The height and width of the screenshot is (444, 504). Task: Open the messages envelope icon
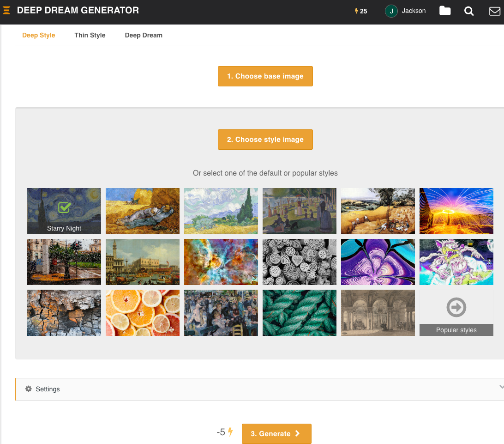494,11
